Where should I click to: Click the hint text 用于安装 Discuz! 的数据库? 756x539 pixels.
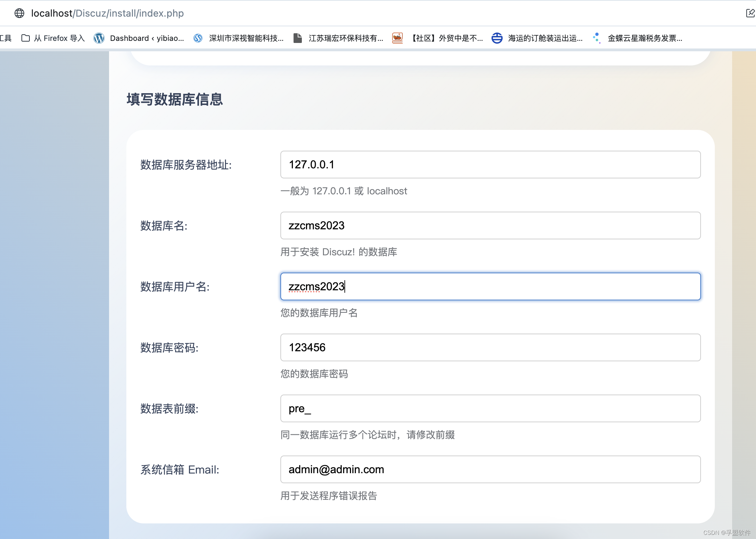click(x=339, y=252)
